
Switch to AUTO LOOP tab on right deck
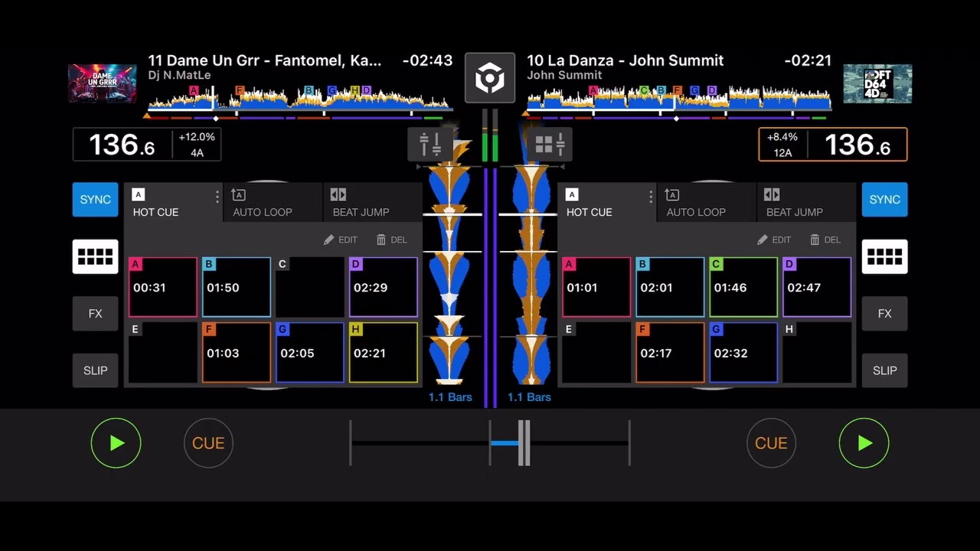click(706, 203)
